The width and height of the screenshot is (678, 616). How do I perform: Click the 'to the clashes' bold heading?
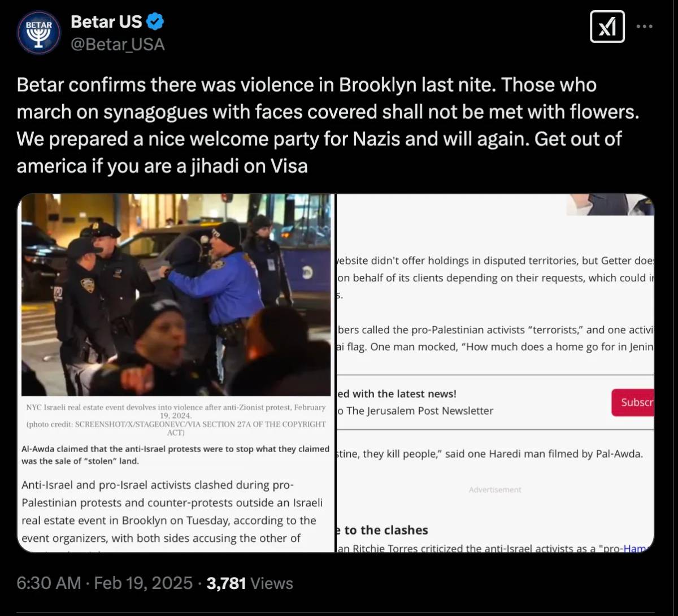(384, 530)
